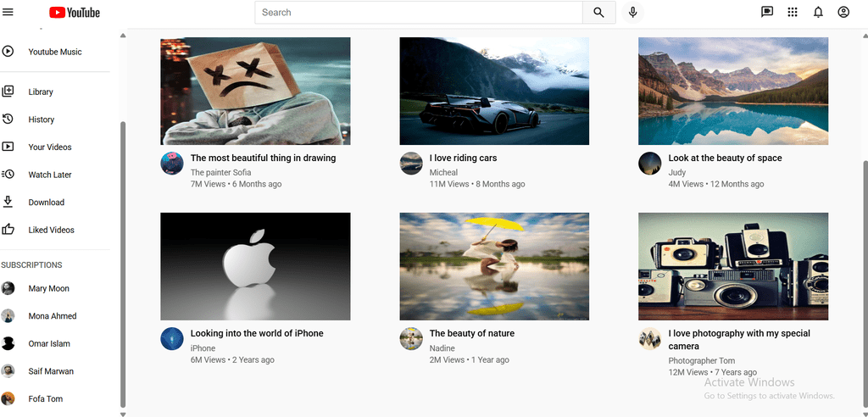
Task: Open Saif Marwan's avatar
Action: (x=8, y=371)
